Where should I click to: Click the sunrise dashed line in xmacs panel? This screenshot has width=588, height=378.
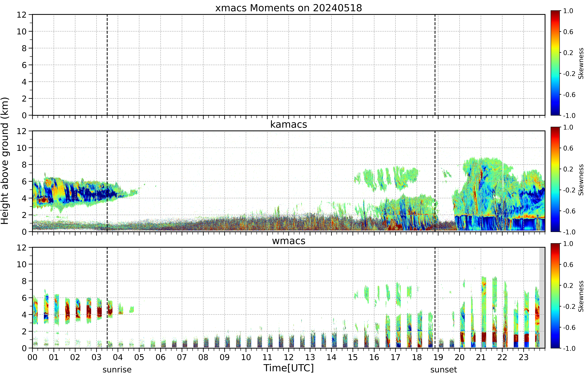tap(107, 65)
